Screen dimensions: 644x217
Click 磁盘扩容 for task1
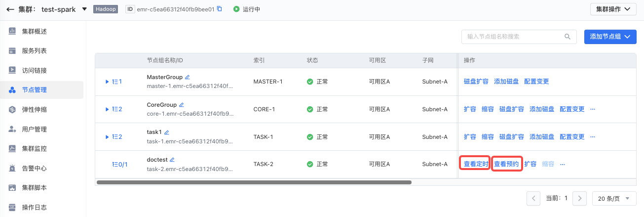512,137
